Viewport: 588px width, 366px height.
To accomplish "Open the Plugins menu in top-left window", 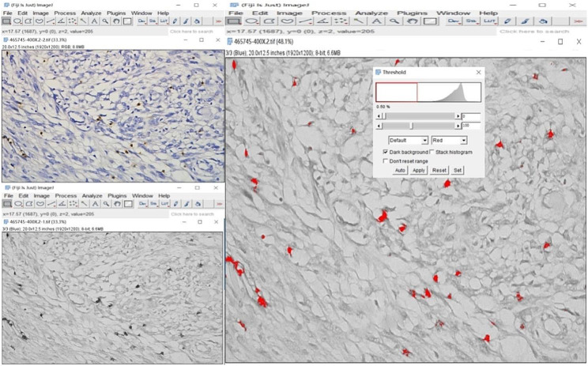I will click(x=116, y=13).
